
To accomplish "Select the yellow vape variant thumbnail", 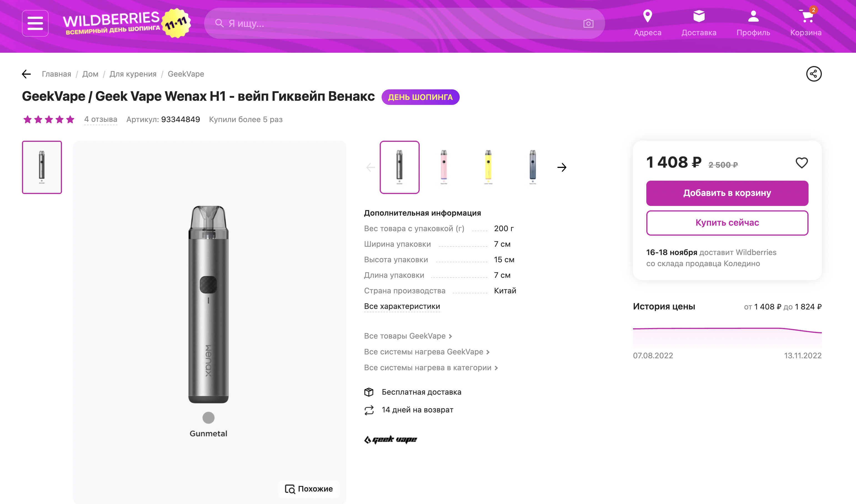I will [x=488, y=167].
